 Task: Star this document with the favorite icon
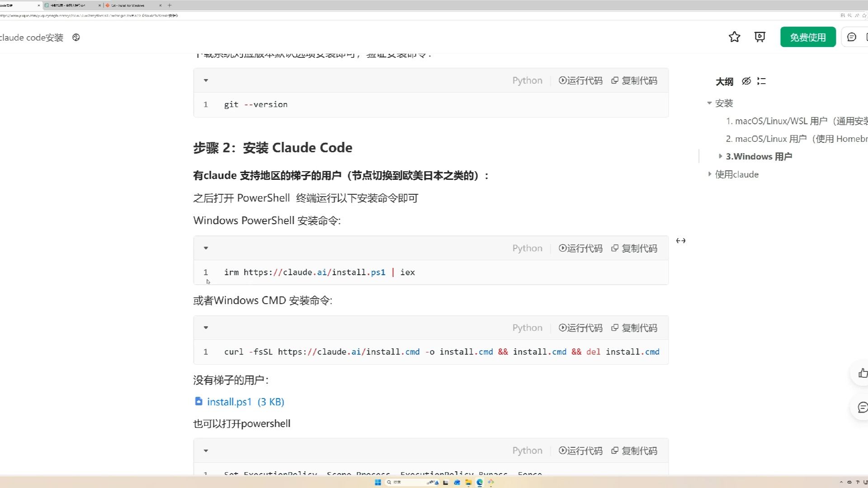[x=734, y=37]
